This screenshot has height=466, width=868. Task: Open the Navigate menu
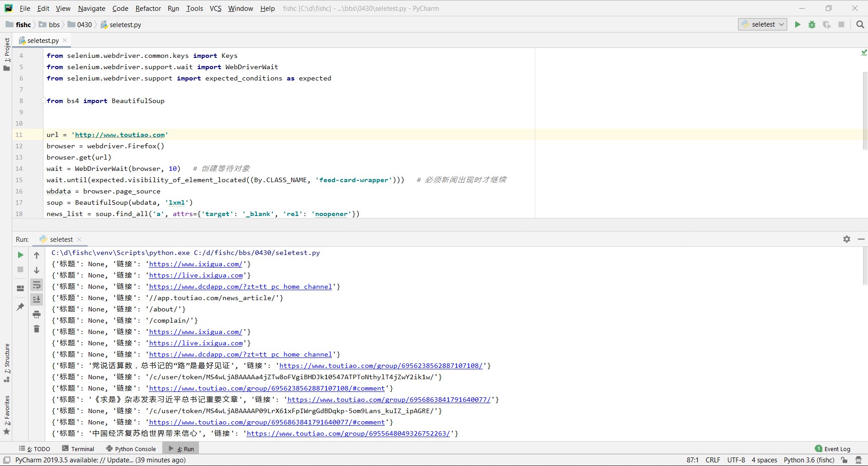point(91,8)
